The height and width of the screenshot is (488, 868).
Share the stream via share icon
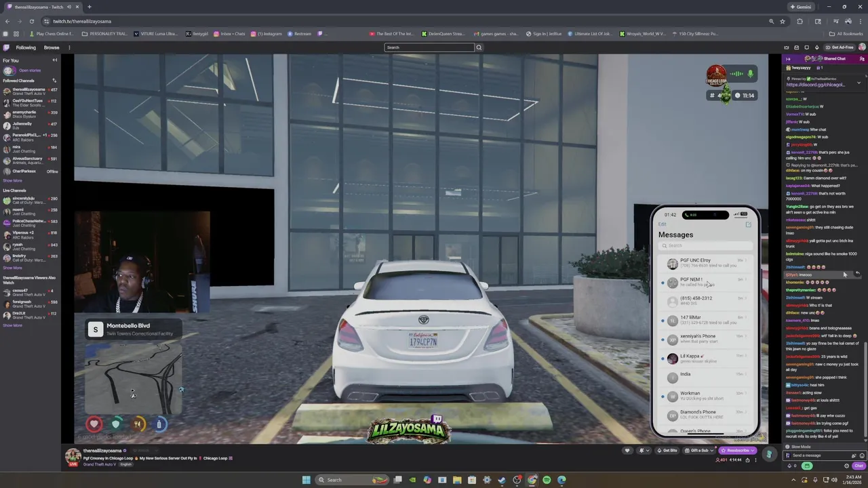click(748, 460)
